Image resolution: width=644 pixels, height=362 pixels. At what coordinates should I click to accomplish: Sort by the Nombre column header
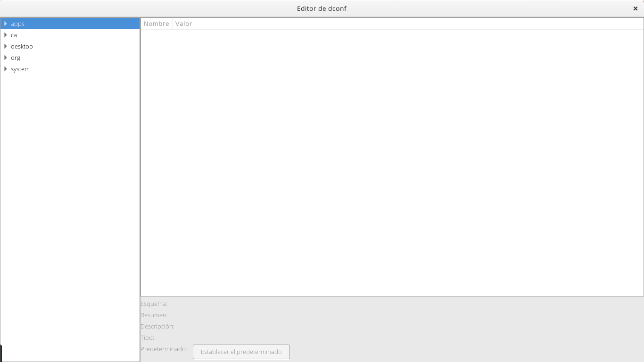click(156, 24)
